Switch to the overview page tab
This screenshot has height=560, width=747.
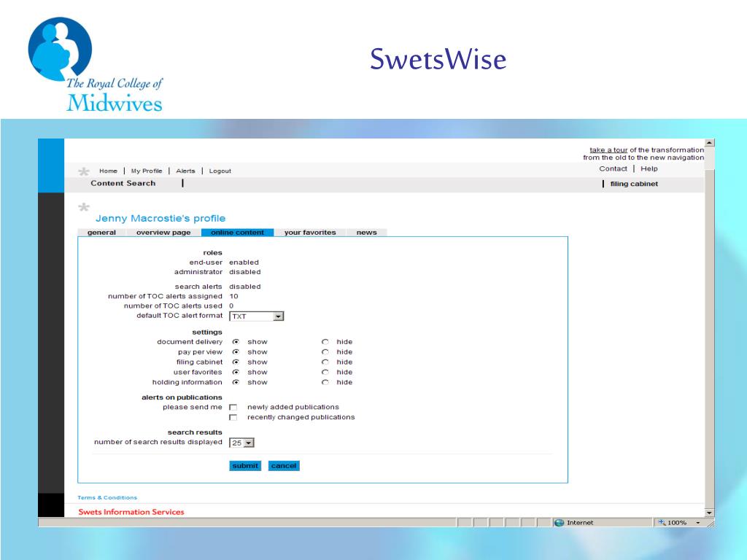click(163, 233)
